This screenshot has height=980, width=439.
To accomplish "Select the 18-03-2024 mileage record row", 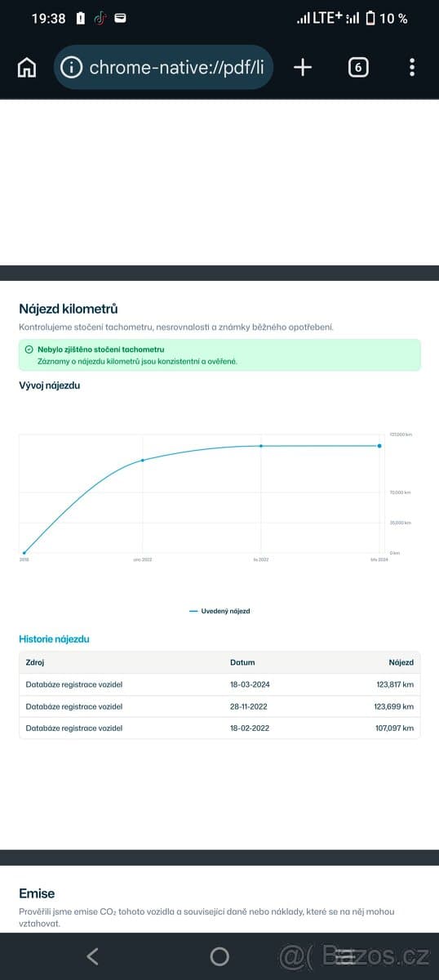I will [x=219, y=684].
